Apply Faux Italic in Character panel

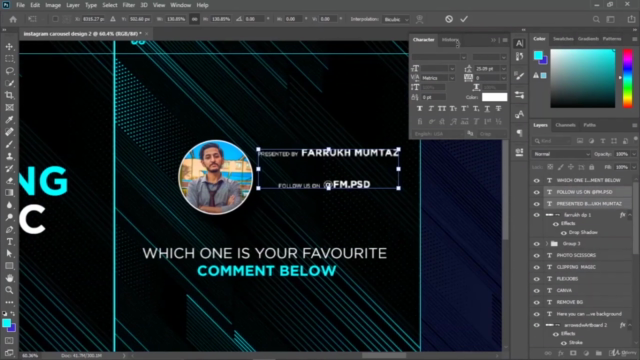(x=431, y=109)
